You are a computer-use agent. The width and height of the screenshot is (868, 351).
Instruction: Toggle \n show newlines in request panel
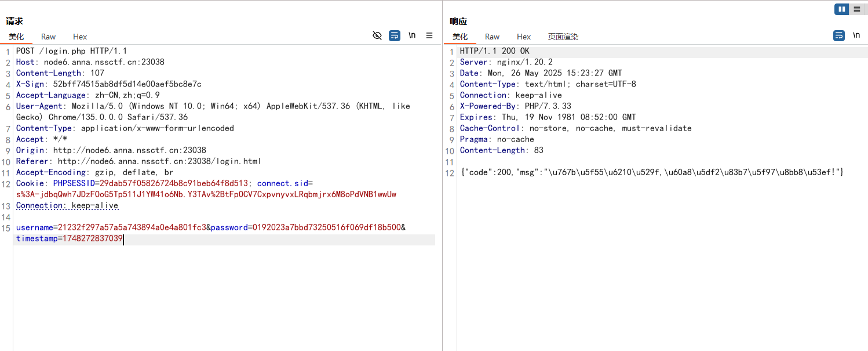[412, 35]
